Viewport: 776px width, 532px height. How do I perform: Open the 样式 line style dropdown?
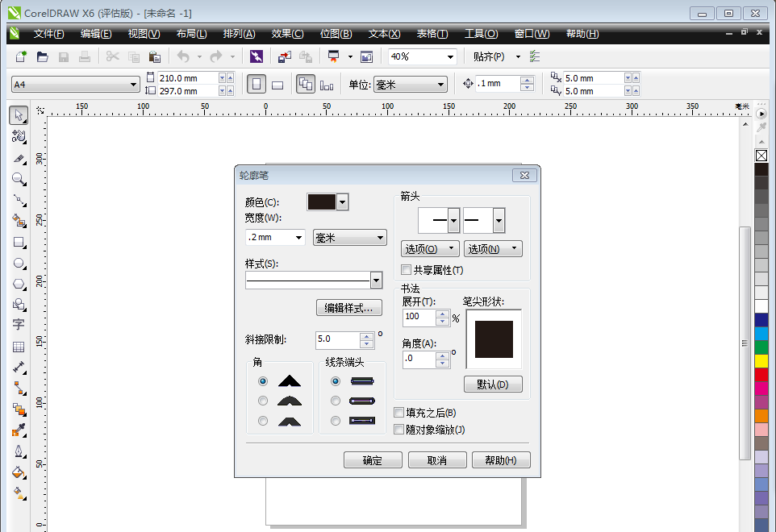[x=375, y=280]
